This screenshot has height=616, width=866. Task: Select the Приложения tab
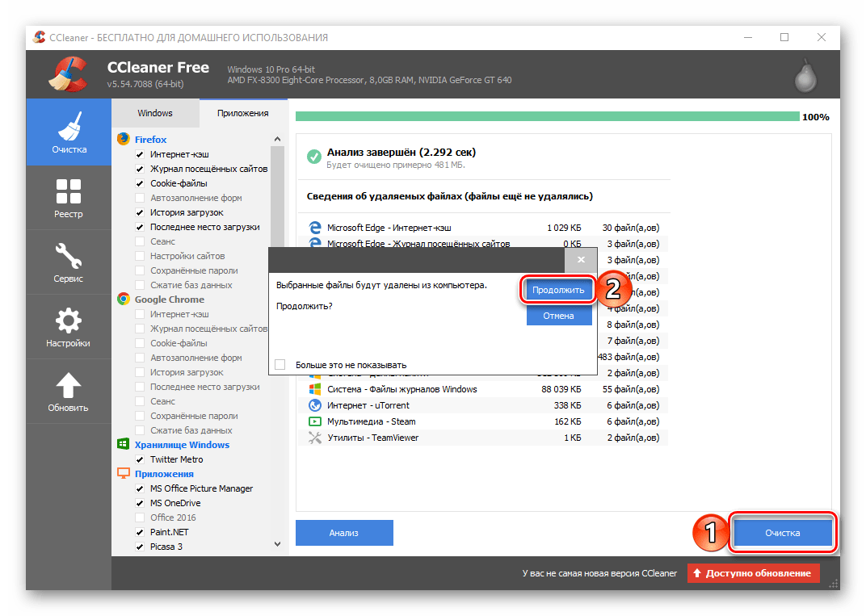(242, 113)
